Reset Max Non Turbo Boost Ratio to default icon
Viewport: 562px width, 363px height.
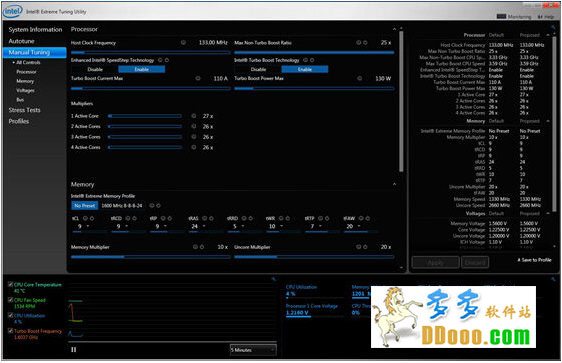click(x=365, y=43)
